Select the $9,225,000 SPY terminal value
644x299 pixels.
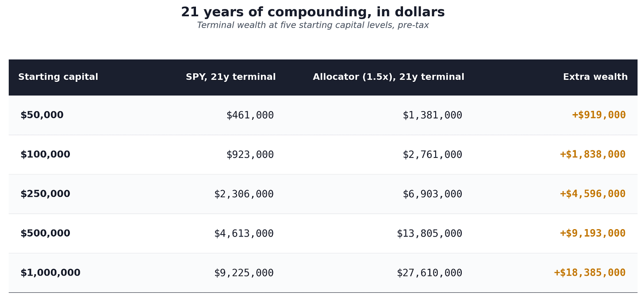[x=244, y=273]
